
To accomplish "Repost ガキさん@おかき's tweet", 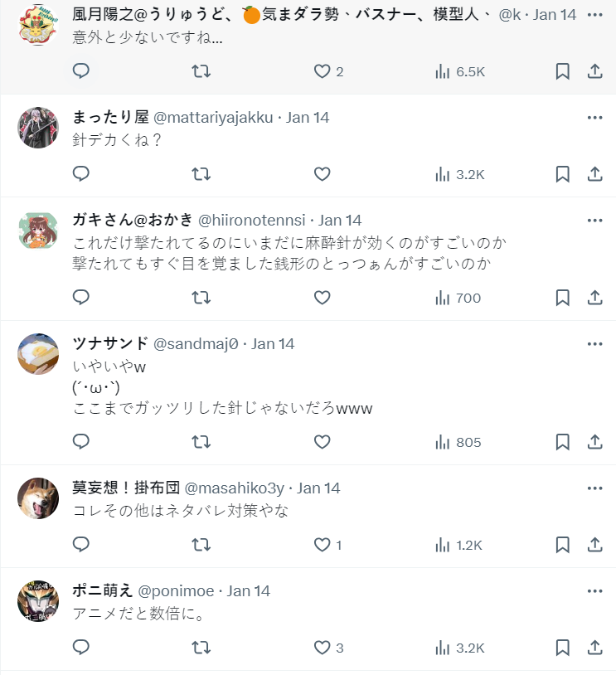I will pyautogui.click(x=201, y=298).
